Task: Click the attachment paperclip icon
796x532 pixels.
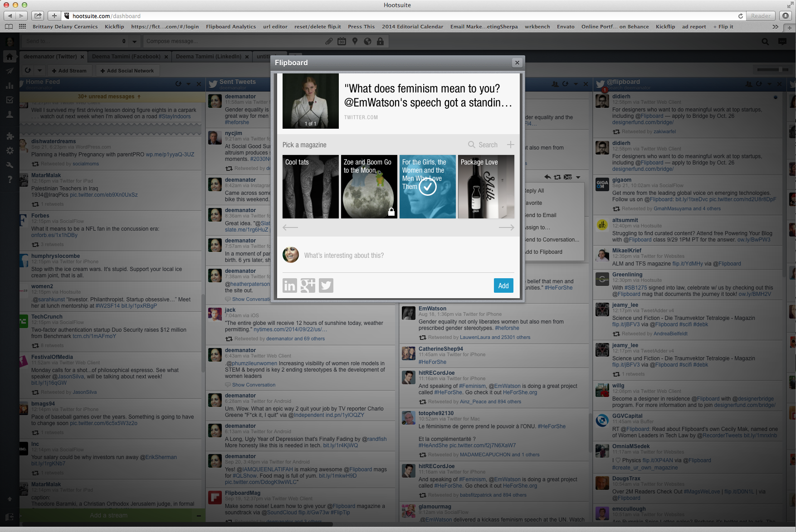Action: pos(329,41)
